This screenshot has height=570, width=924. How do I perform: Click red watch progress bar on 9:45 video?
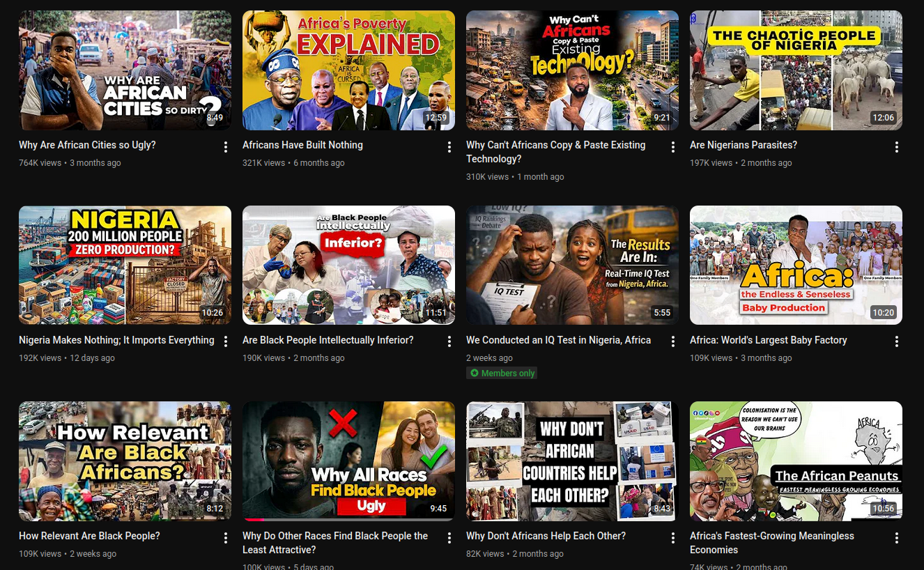point(254,519)
